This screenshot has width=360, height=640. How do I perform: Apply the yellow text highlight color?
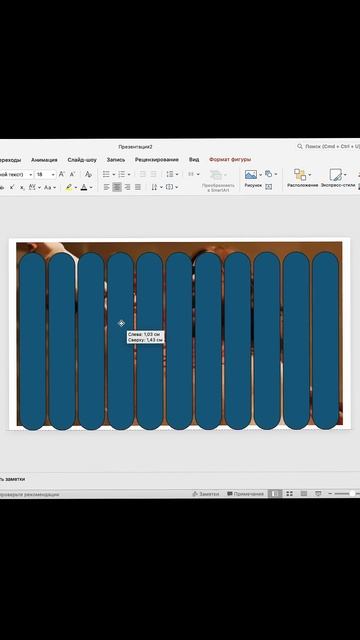click(x=69, y=187)
